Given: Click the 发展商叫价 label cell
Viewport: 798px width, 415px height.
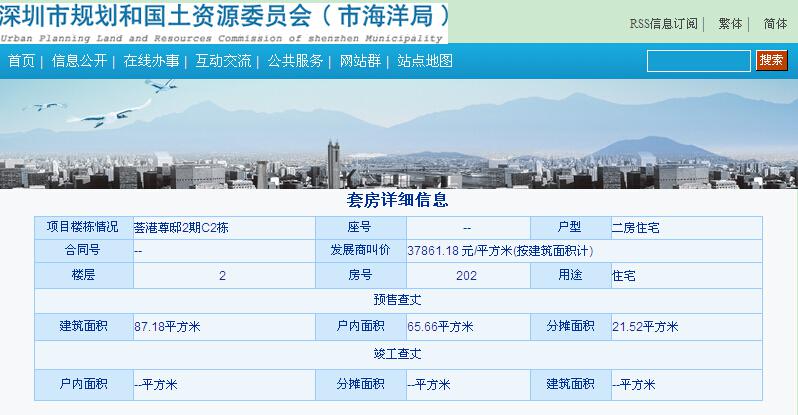Looking at the screenshot, I should click(x=360, y=251).
